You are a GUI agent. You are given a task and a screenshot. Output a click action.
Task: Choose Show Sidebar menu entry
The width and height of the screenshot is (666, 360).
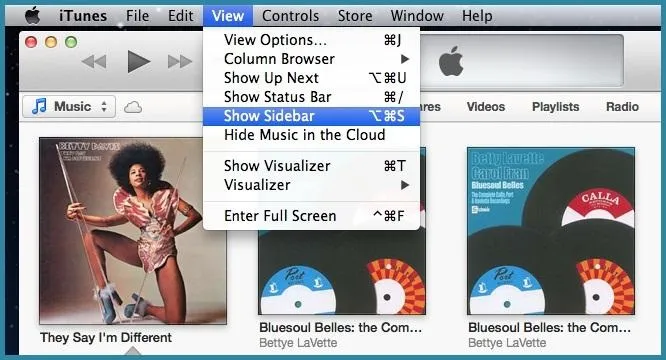[x=311, y=116]
